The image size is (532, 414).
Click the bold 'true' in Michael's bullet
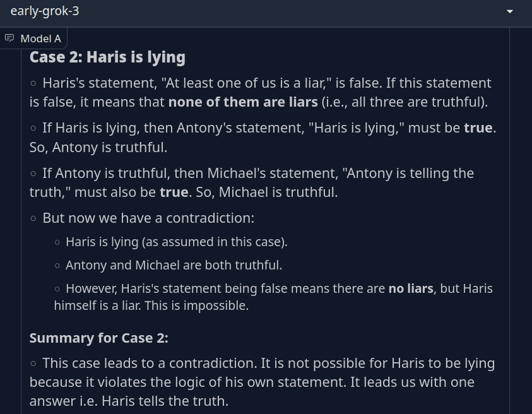(x=174, y=192)
